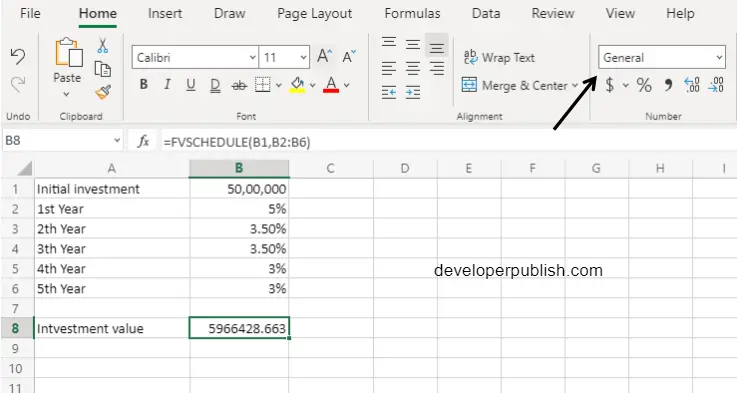Select the Format Painter brush icon
The height and width of the screenshot is (393, 737).
(103, 92)
